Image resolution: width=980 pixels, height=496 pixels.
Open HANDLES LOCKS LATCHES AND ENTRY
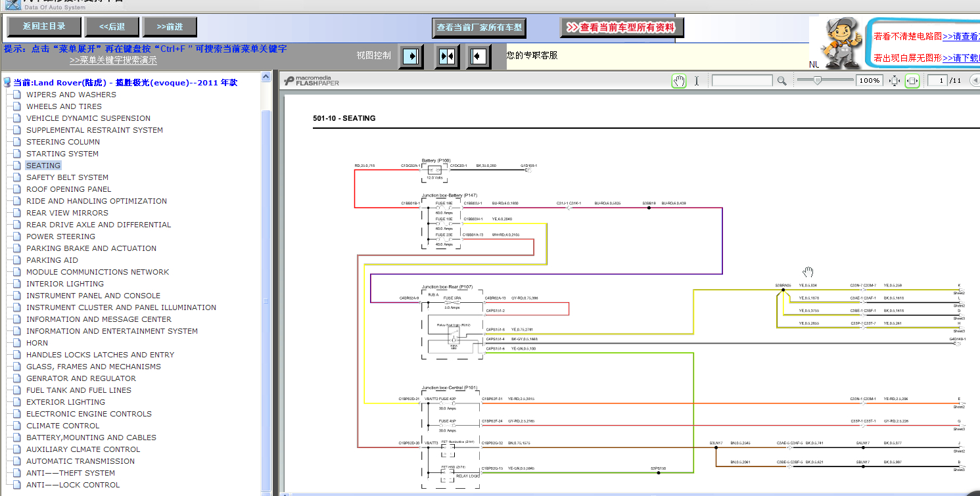pyautogui.click(x=100, y=355)
